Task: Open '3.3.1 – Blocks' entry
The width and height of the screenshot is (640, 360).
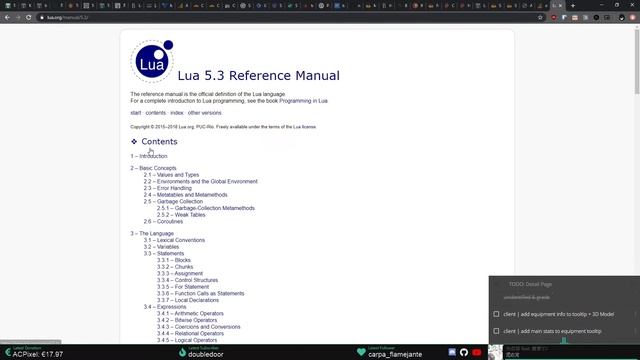Action: click(x=173, y=260)
